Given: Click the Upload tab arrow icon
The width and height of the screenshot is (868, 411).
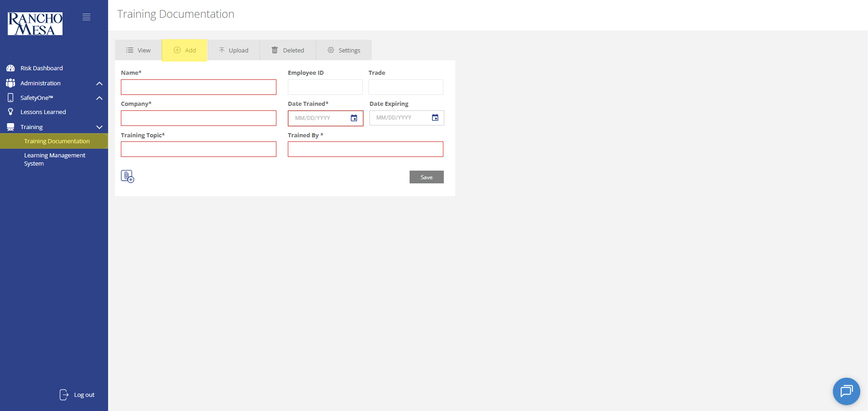Looking at the screenshot, I should (x=222, y=50).
